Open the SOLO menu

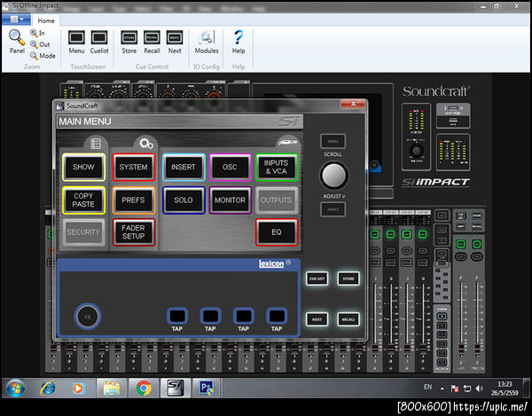point(184,200)
